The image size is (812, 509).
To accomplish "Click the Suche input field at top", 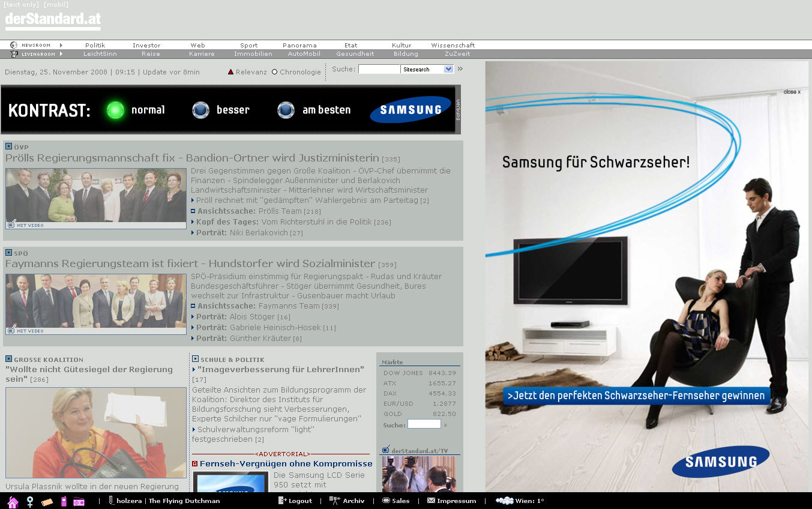I will click(x=379, y=69).
